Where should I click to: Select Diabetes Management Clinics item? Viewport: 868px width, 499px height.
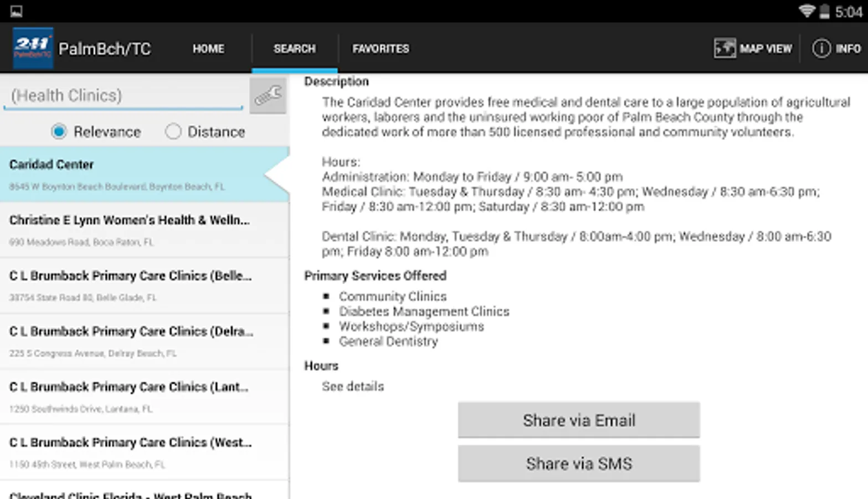(x=424, y=312)
